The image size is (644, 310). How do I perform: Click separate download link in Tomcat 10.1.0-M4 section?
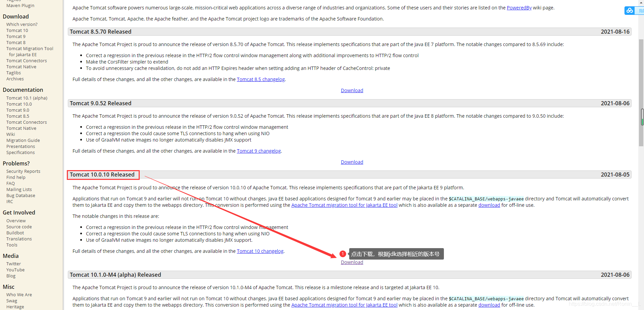(489, 305)
